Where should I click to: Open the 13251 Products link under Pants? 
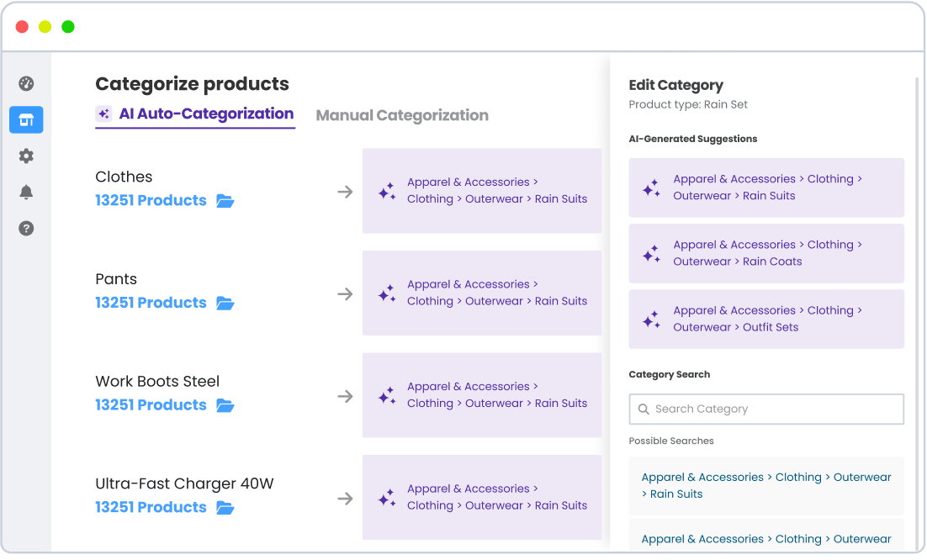tap(151, 303)
